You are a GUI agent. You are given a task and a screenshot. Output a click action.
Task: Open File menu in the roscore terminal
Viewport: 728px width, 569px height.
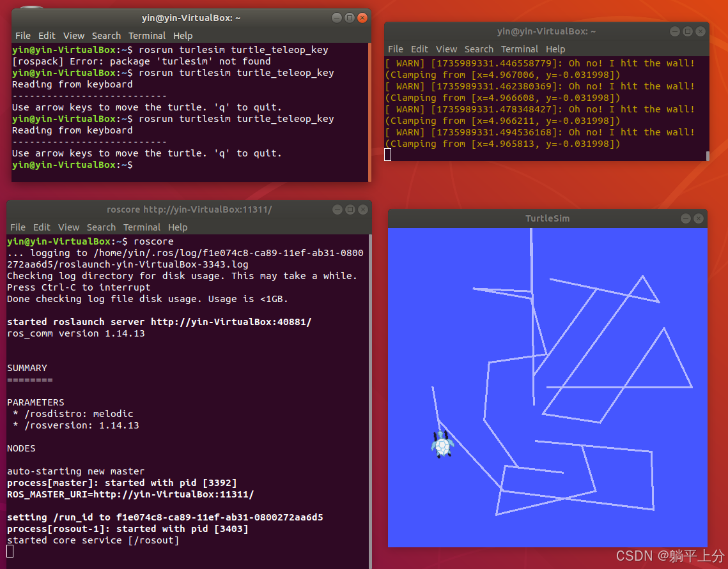tap(18, 227)
